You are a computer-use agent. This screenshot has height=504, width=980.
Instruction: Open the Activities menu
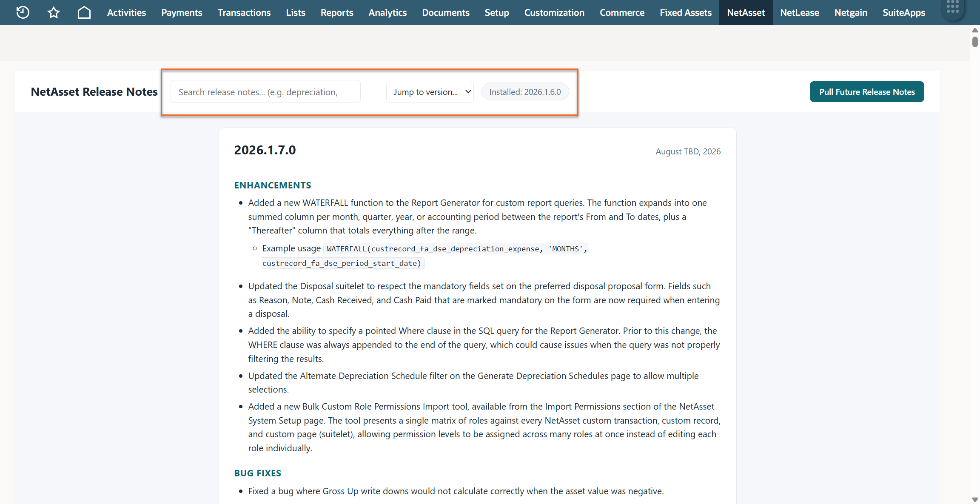(126, 12)
